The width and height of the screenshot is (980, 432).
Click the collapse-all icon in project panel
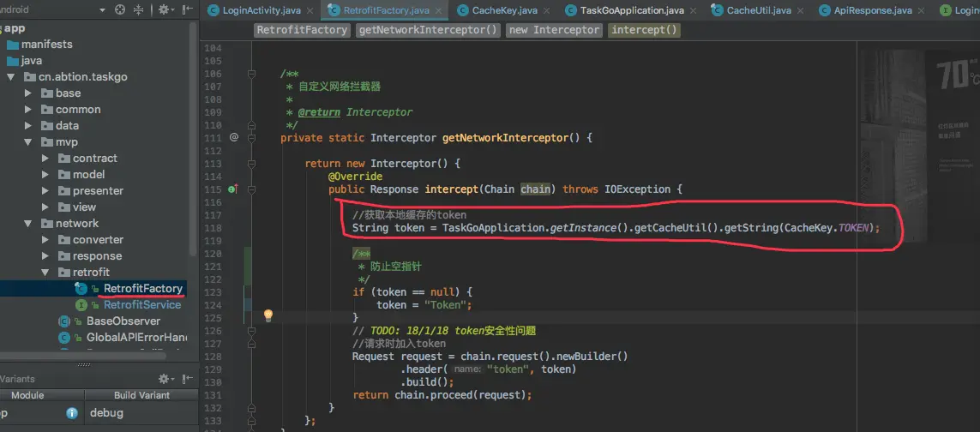[x=139, y=9]
